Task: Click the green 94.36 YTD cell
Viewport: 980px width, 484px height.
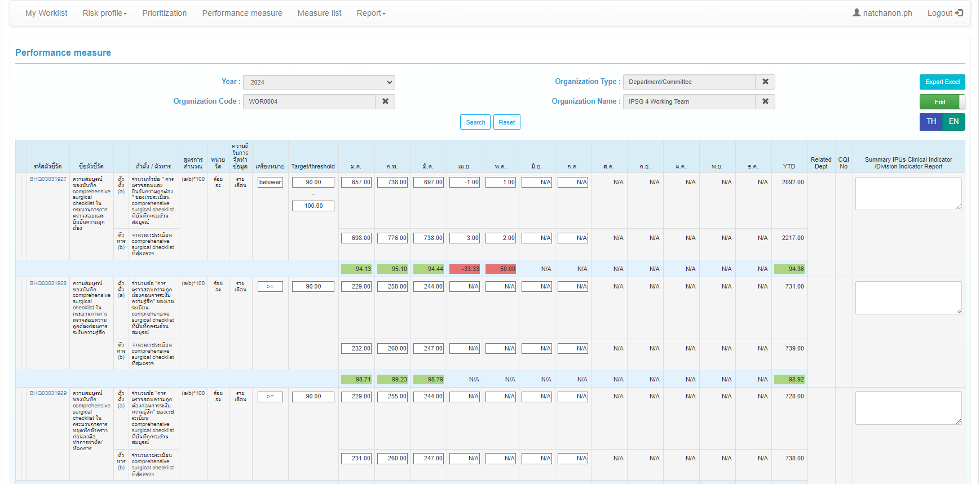Action: (789, 269)
